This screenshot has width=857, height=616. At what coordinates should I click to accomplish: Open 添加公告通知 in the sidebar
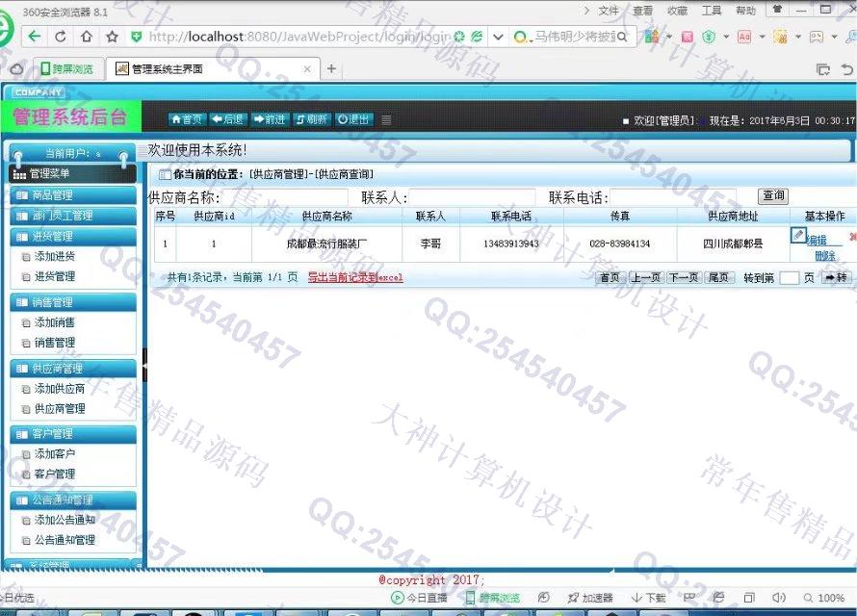65,520
